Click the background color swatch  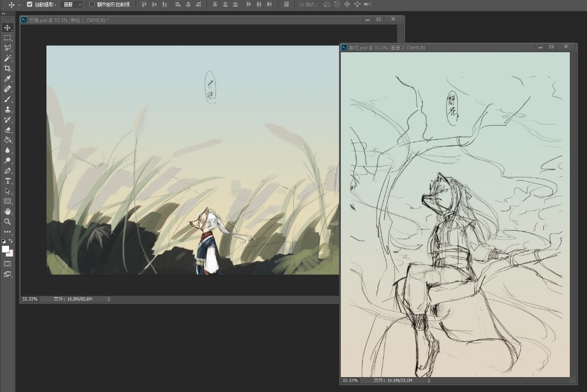click(11, 255)
